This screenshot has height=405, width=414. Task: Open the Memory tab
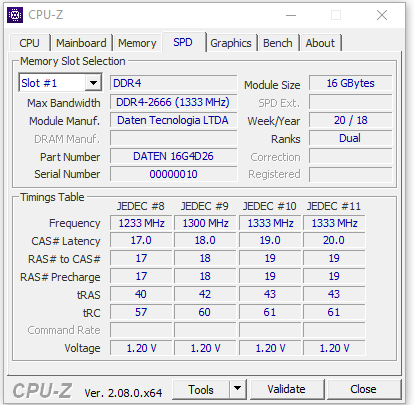(137, 43)
